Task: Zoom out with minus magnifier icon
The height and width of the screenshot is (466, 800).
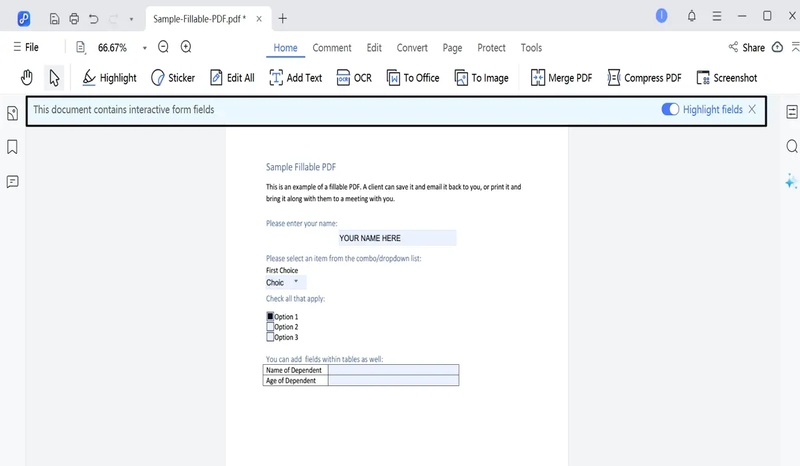Action: 163,47
